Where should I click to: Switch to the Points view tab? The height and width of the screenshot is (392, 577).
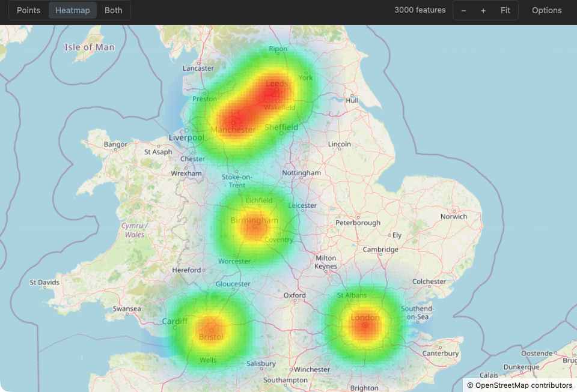point(29,10)
